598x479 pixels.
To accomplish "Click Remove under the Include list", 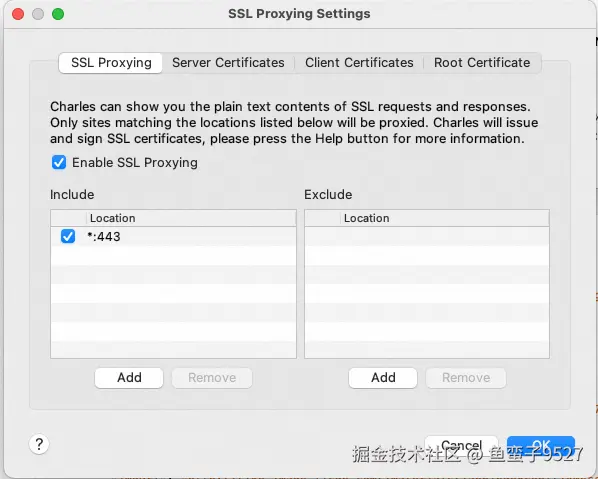I will [x=212, y=378].
